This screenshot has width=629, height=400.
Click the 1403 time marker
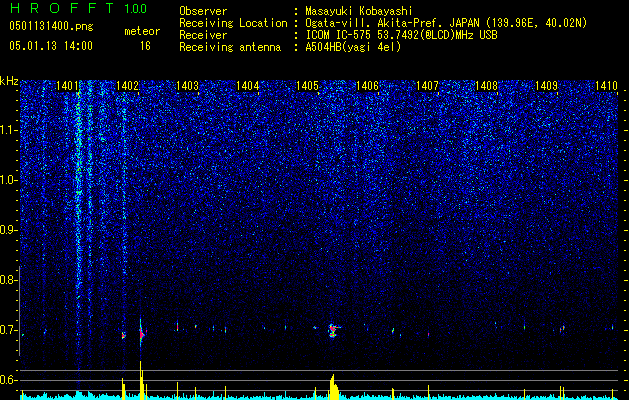(187, 85)
